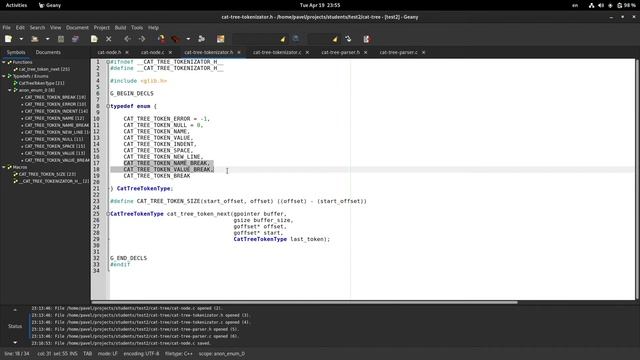640x360 pixels.
Task: Switch to the cat-node.h tab
Action: pyautogui.click(x=109, y=52)
